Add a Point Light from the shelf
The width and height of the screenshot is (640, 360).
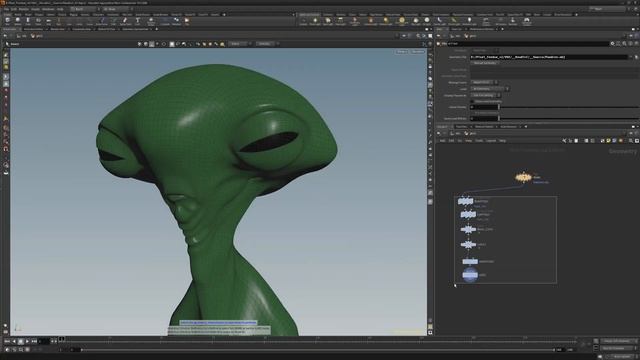click(x=315, y=20)
